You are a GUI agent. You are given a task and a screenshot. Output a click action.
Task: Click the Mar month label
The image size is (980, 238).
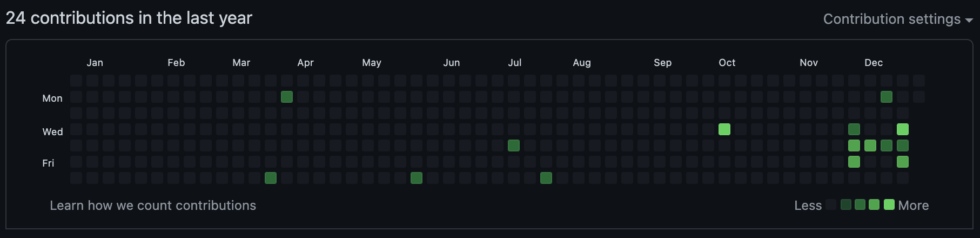[241, 63]
